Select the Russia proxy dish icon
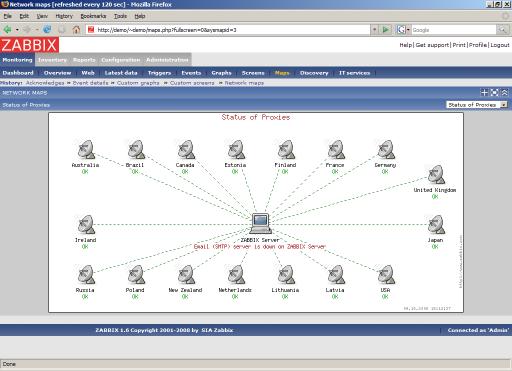Image resolution: width=512 pixels, height=371 pixels. tap(86, 275)
